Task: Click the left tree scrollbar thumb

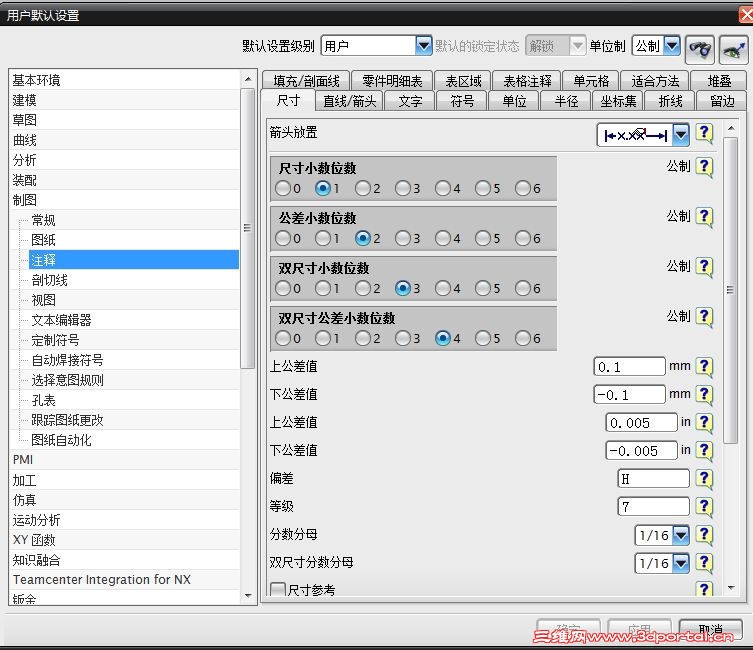Action: click(248, 228)
